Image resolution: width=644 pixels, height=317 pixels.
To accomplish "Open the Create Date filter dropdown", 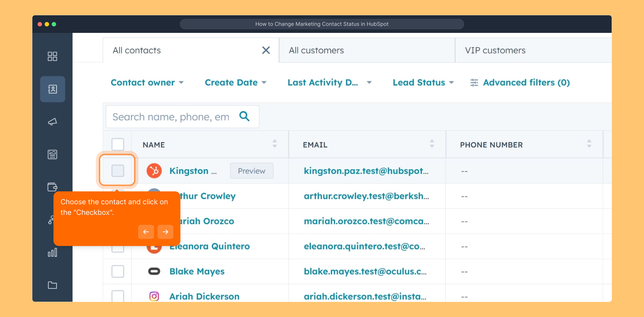I will click(x=235, y=82).
